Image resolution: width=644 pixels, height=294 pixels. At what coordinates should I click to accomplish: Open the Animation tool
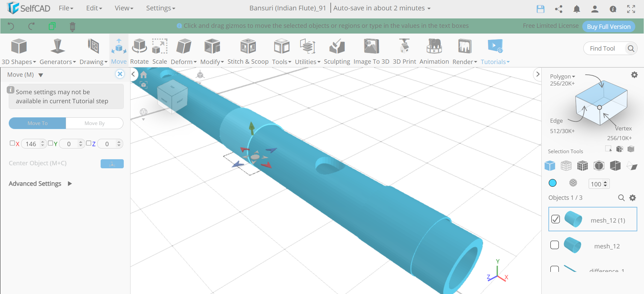pos(434,51)
